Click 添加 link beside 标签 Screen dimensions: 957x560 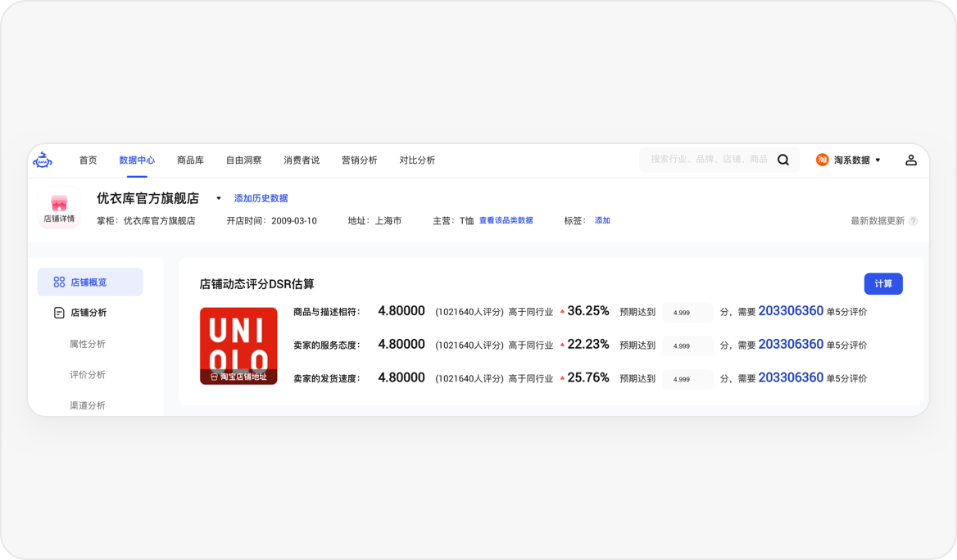602,220
